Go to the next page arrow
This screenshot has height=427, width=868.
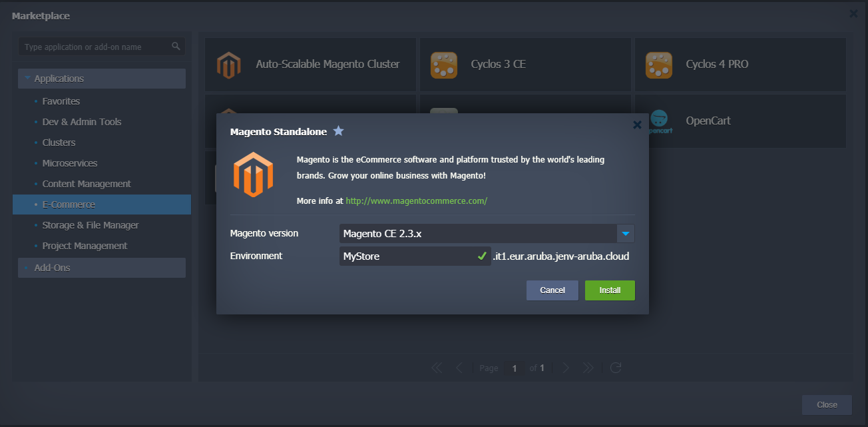[565, 368]
